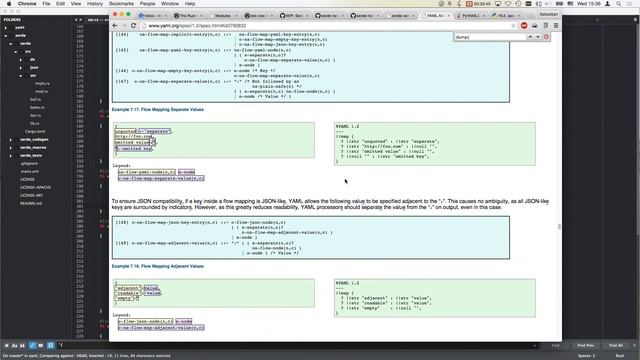Bookmark this page with the star icon

[513, 26]
